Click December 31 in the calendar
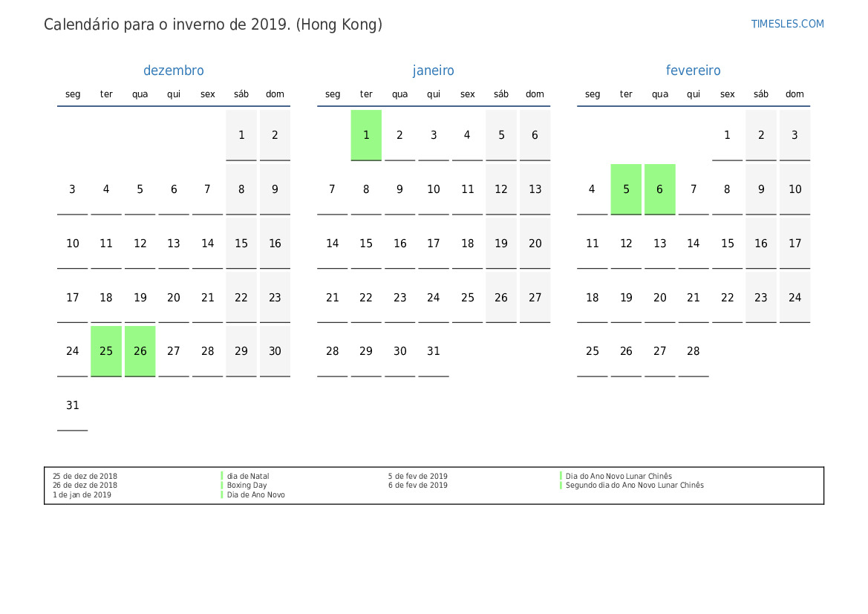 73,405
